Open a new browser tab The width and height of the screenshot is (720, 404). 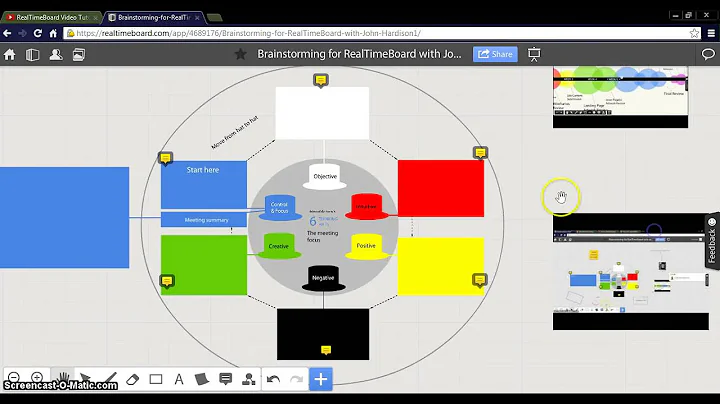[x=214, y=18]
